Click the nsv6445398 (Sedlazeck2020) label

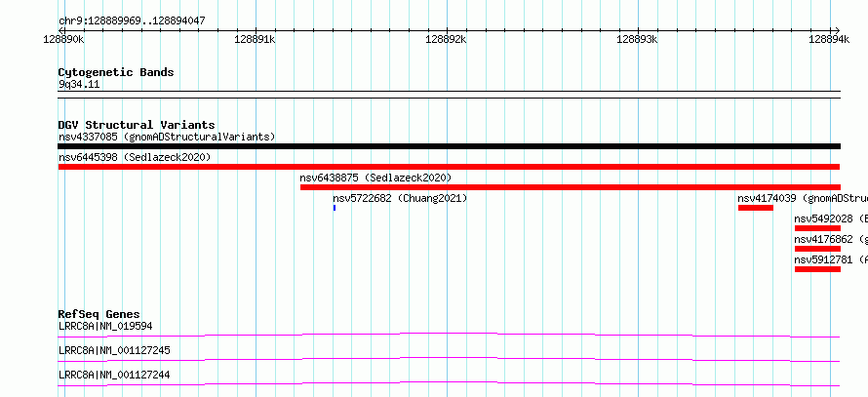point(135,157)
